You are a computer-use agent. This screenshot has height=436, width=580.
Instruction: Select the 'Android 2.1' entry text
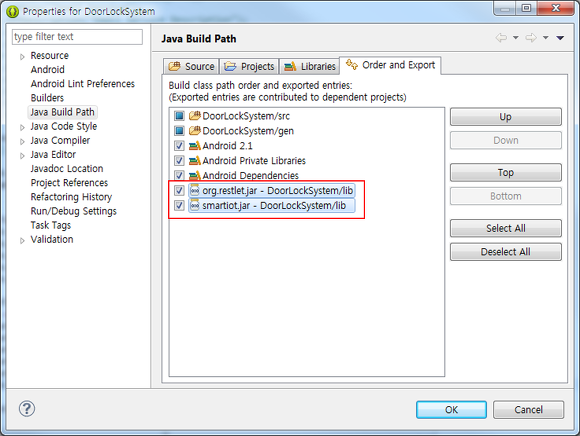coord(227,146)
